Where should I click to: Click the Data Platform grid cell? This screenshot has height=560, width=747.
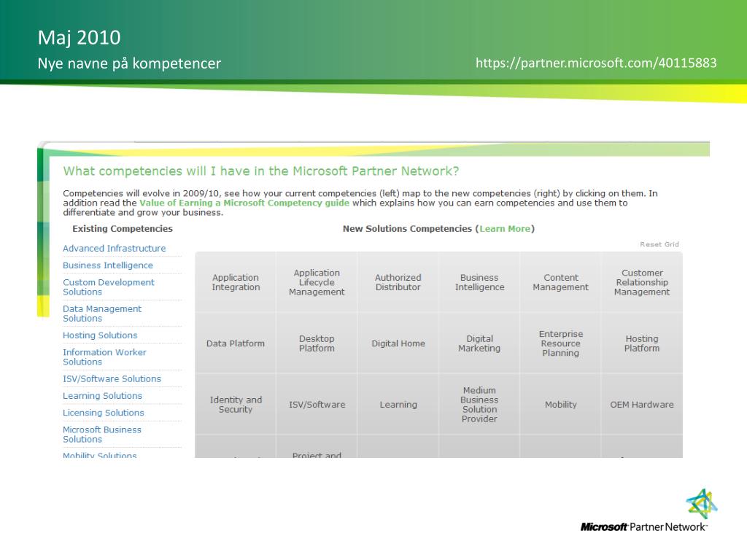click(236, 343)
